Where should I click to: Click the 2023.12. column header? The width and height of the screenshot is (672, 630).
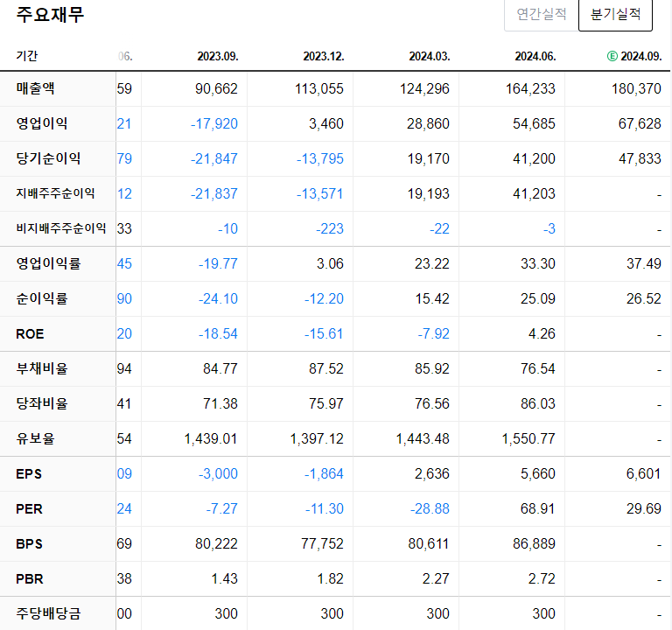point(324,56)
